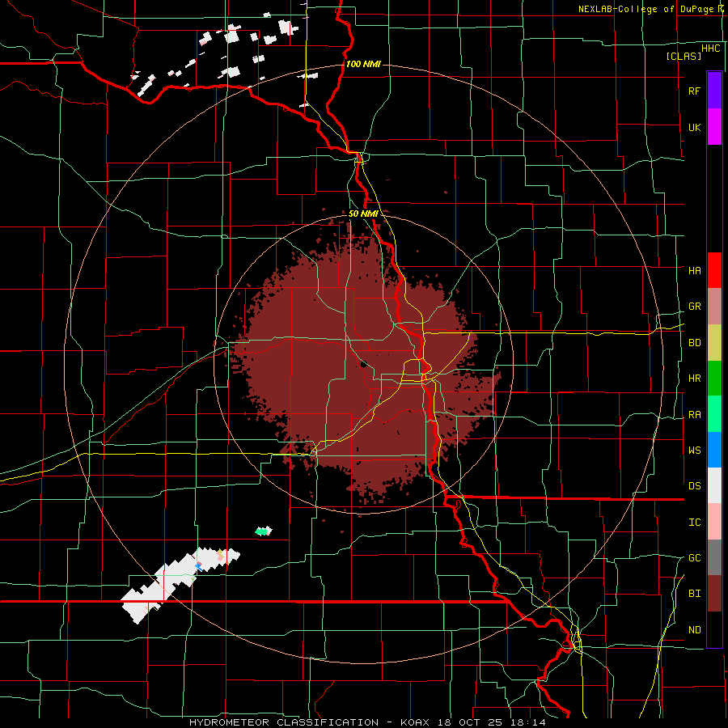Click the purple RF legend color block
728x728 pixels.
pos(714,91)
